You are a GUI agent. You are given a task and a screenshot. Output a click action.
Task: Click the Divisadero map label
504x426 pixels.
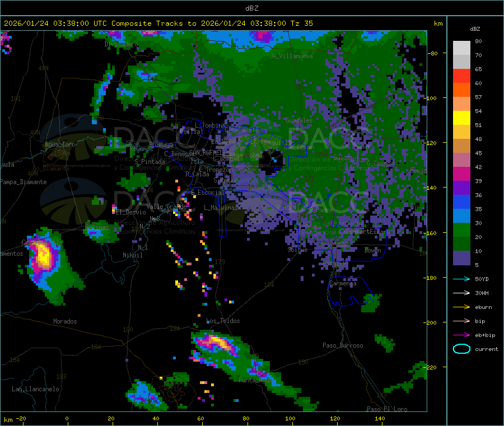(x=121, y=44)
